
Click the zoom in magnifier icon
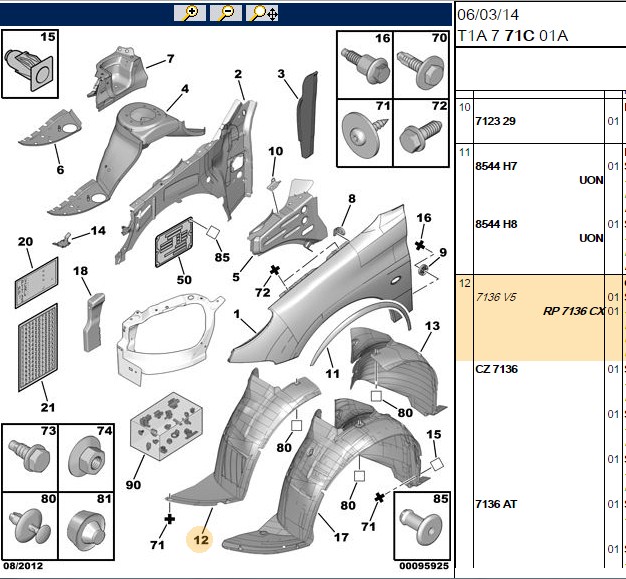point(190,13)
